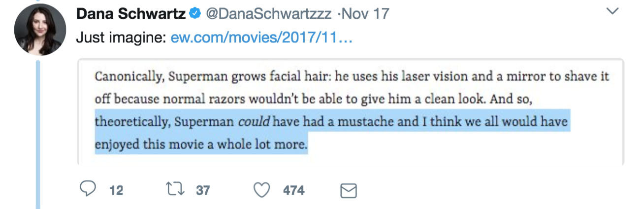Image resolution: width=644 pixels, height=209 pixels.
Task: Click the "Just imagine:" tweet text
Action: 121,38
